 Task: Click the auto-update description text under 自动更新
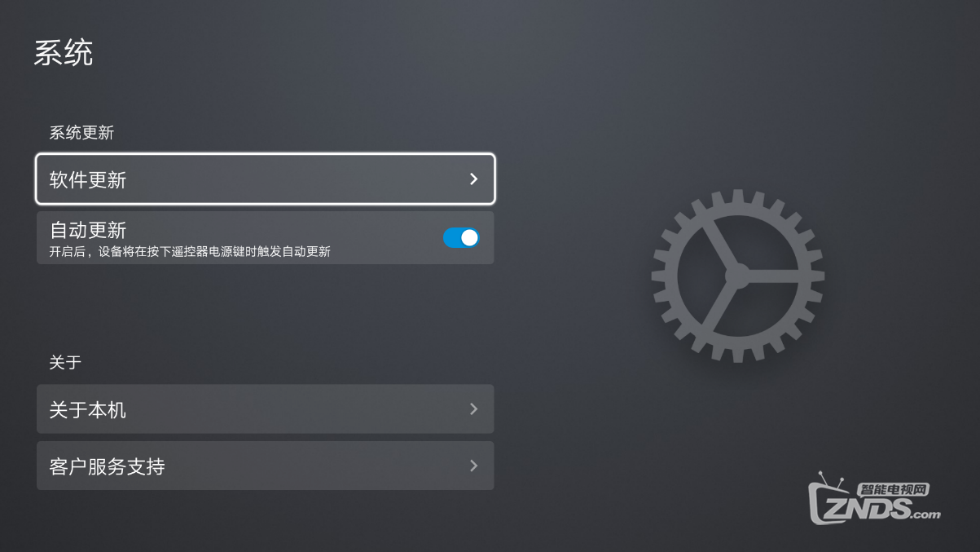[190, 252]
